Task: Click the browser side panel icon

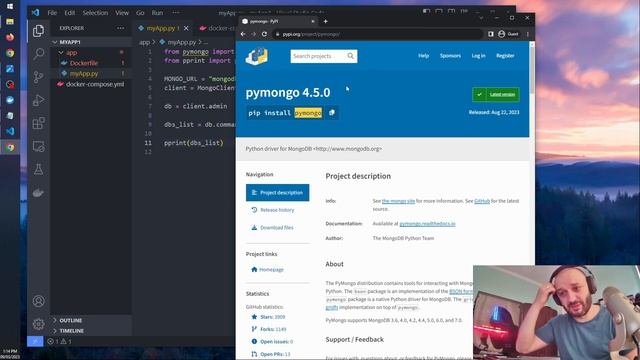Action: click(491, 34)
